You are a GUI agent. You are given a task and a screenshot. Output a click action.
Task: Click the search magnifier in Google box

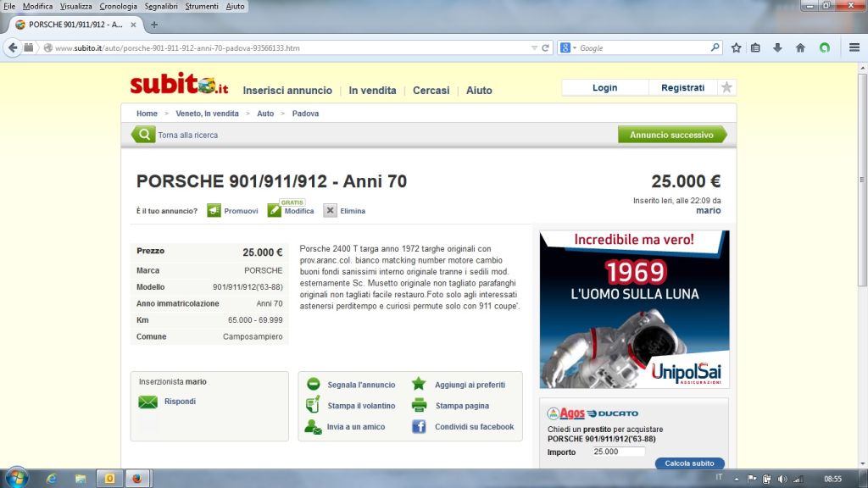pyautogui.click(x=715, y=48)
